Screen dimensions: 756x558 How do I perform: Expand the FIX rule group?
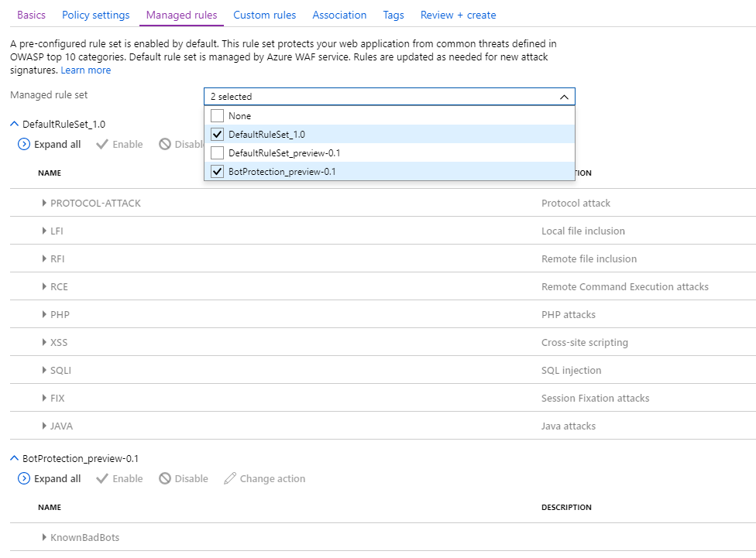(44, 399)
